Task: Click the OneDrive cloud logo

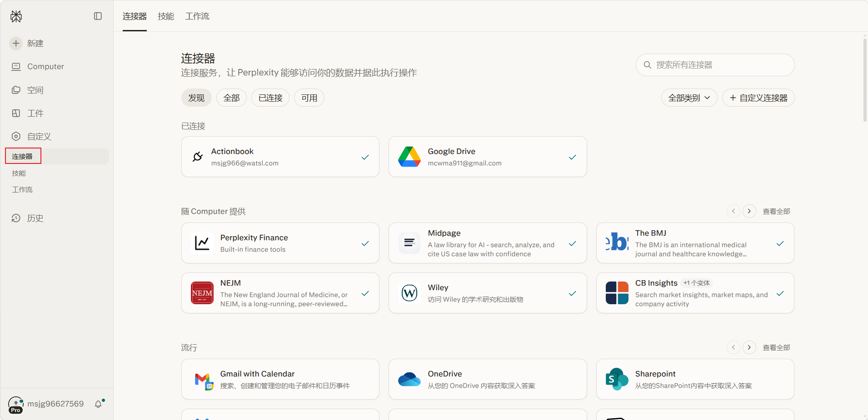Action: (409, 379)
